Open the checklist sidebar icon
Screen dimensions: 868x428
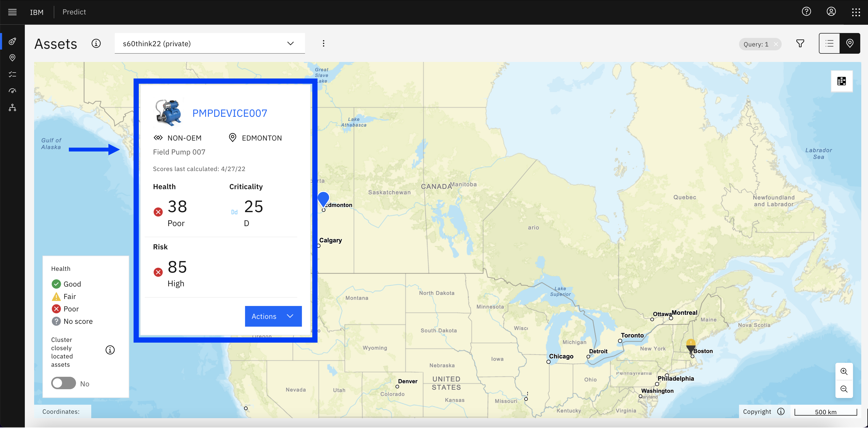[x=12, y=74]
